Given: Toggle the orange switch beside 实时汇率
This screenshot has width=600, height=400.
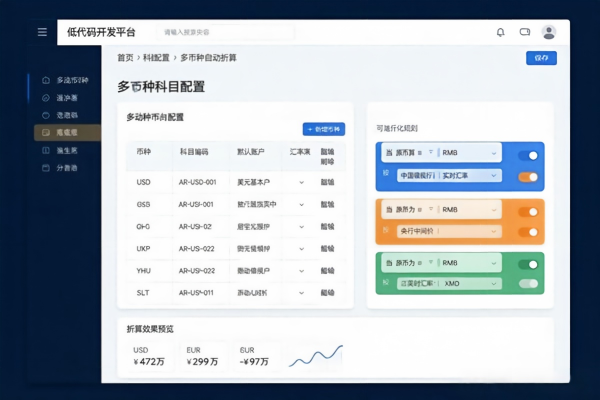Looking at the screenshot, I should coord(528,176).
